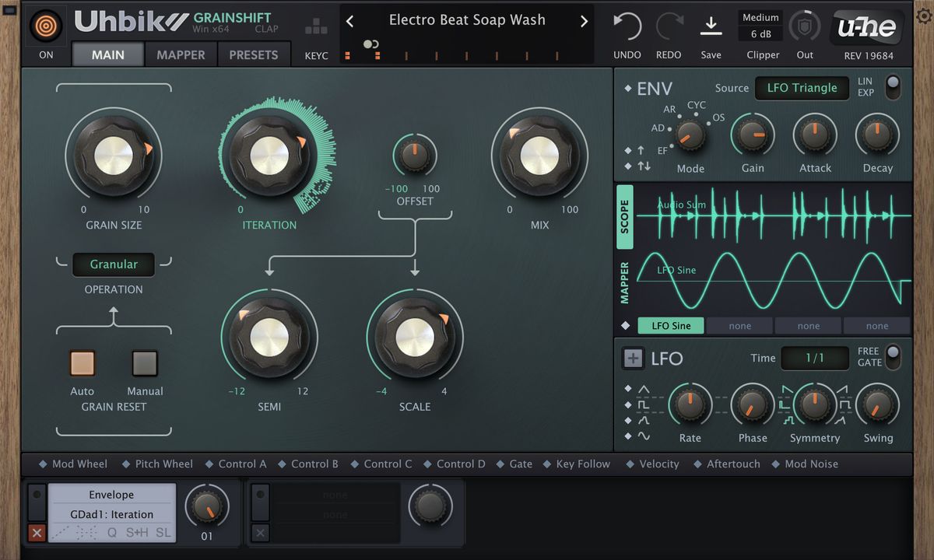Click the LFO triangle waveform diamond
934x560 pixels.
tap(628, 389)
